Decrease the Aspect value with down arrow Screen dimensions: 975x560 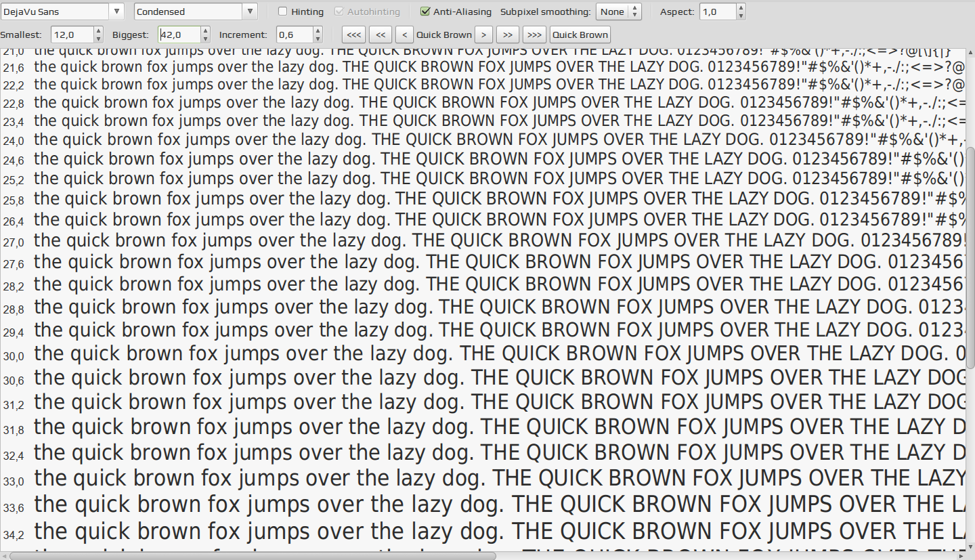(740, 16)
